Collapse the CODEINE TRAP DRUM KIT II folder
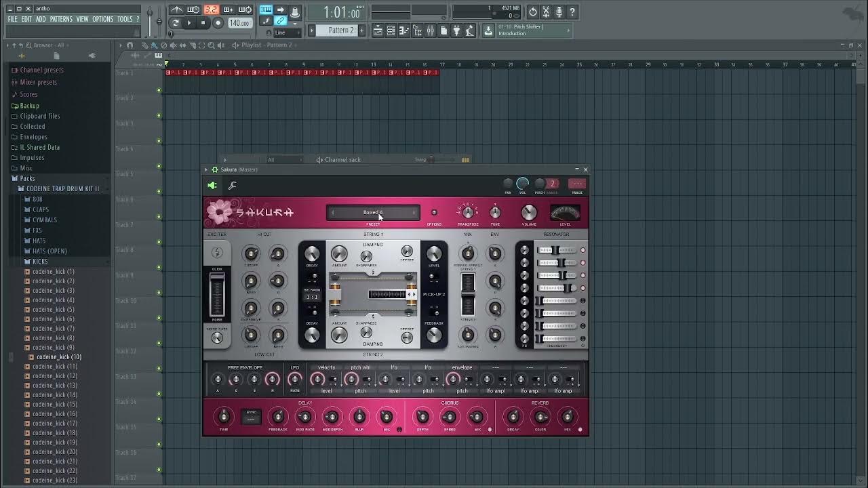868x488 pixels. (62, 188)
